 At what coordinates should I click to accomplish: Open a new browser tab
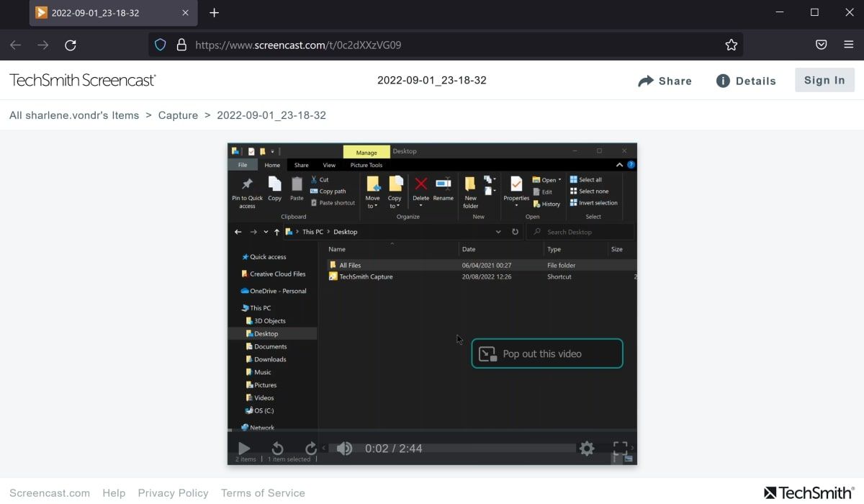(x=214, y=13)
